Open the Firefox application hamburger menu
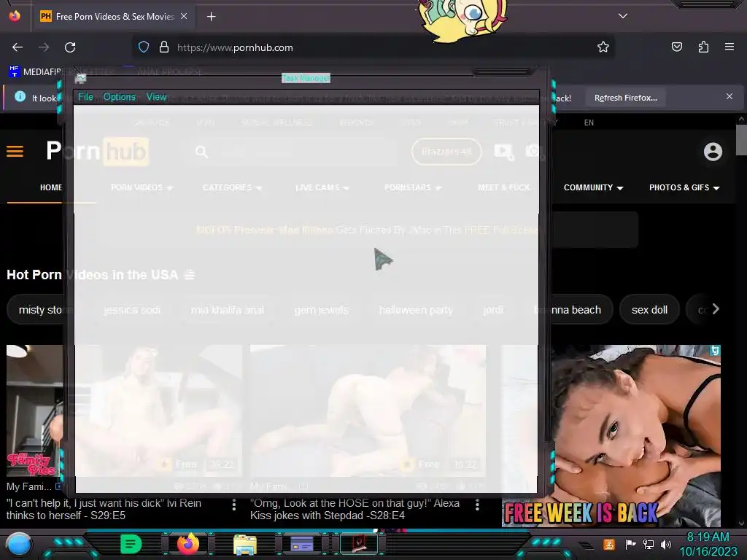 (729, 47)
